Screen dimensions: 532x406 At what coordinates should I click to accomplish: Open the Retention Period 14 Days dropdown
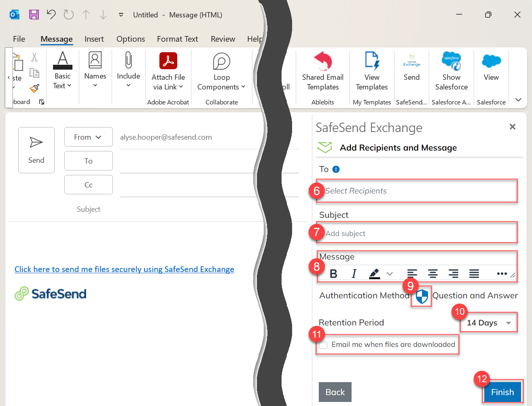point(488,323)
